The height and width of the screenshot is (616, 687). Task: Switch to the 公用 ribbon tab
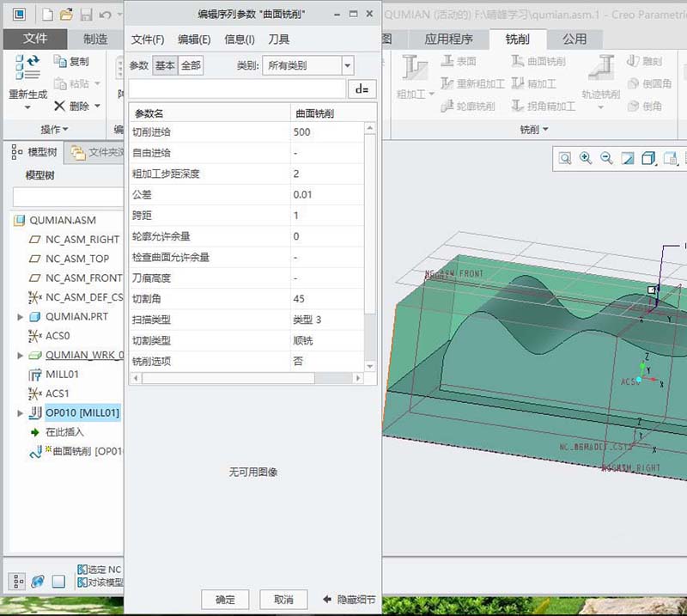[575, 39]
